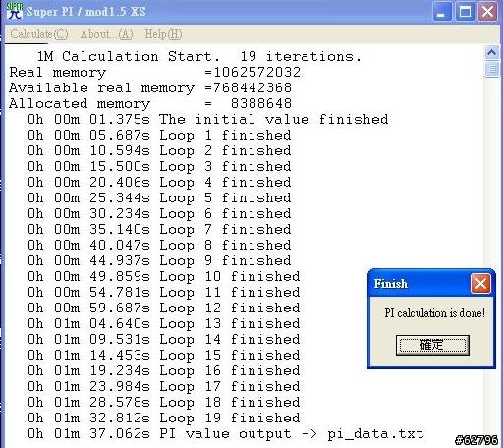Image resolution: width=503 pixels, height=448 pixels.
Task: Click the 'Allocated memory = 8388648' line
Action: tap(150, 104)
